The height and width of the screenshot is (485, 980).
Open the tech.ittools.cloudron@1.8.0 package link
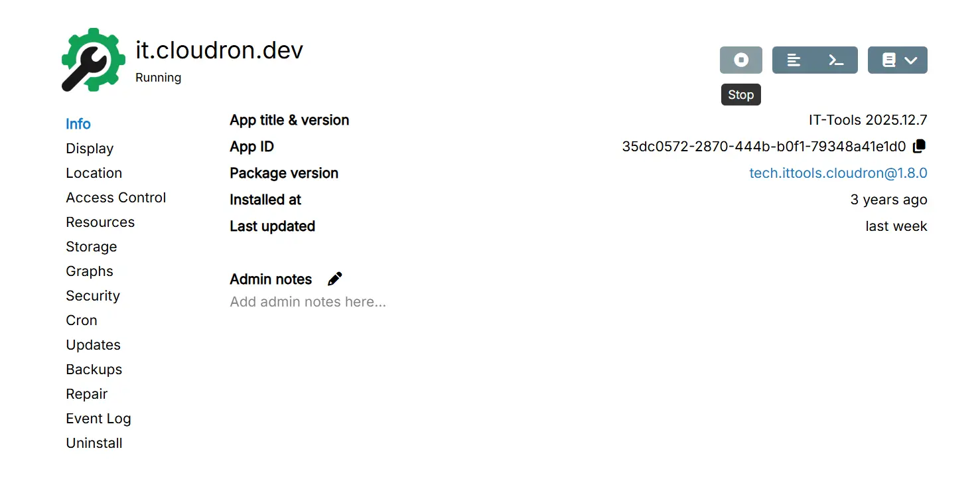tap(837, 173)
